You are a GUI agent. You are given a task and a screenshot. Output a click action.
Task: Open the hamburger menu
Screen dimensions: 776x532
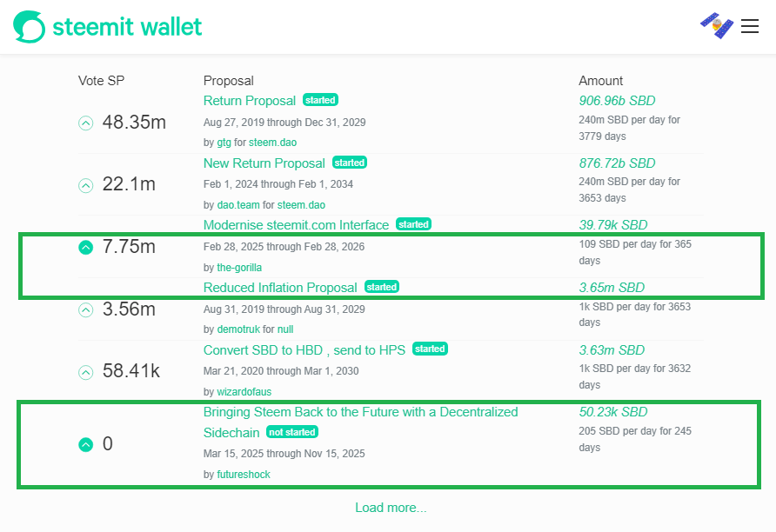[x=750, y=26]
